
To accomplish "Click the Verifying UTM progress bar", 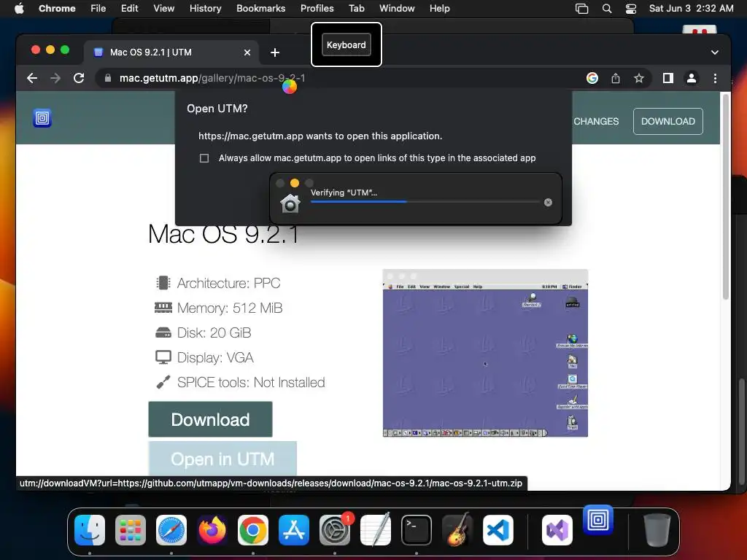I will click(425, 202).
